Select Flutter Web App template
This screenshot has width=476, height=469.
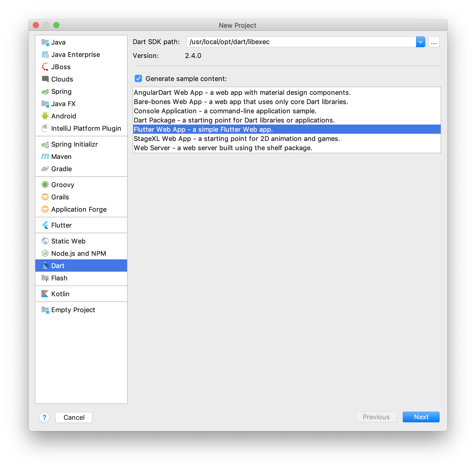tap(287, 129)
